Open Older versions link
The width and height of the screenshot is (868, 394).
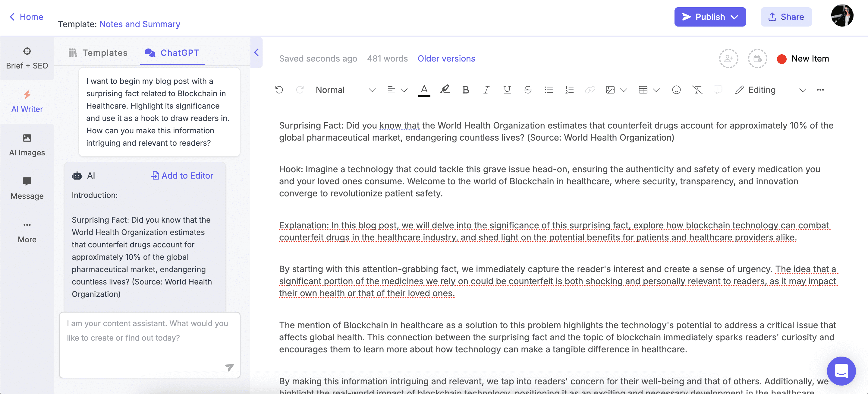pyautogui.click(x=446, y=59)
